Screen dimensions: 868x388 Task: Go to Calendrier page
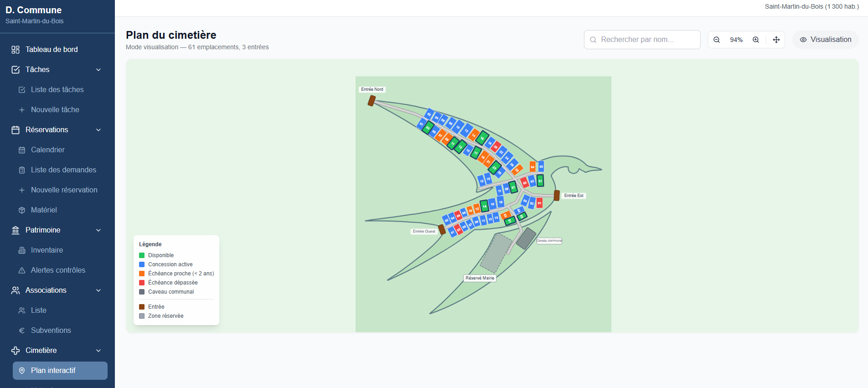48,150
